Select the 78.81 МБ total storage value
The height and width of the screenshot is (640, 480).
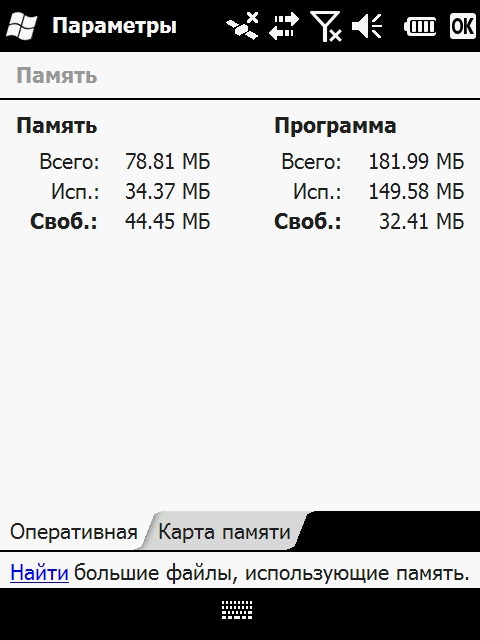[168, 161]
